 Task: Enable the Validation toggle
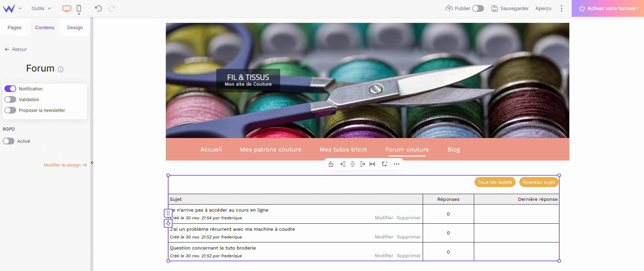[x=10, y=99]
